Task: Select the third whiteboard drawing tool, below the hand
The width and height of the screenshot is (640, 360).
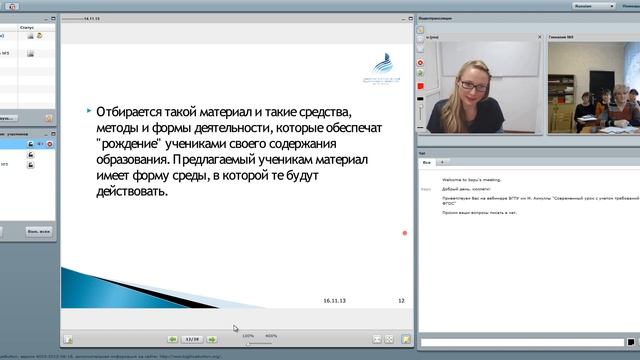Action: [x=420, y=50]
